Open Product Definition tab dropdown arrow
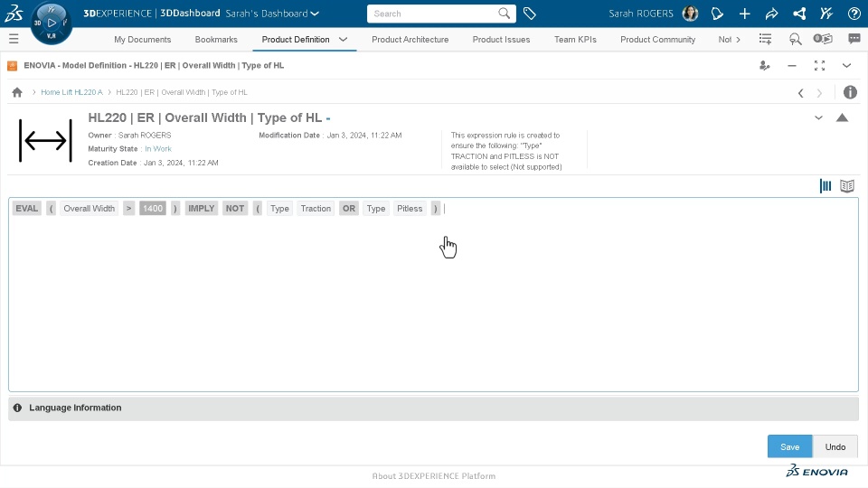Image resolution: width=868 pixels, height=488 pixels. [x=344, y=39]
